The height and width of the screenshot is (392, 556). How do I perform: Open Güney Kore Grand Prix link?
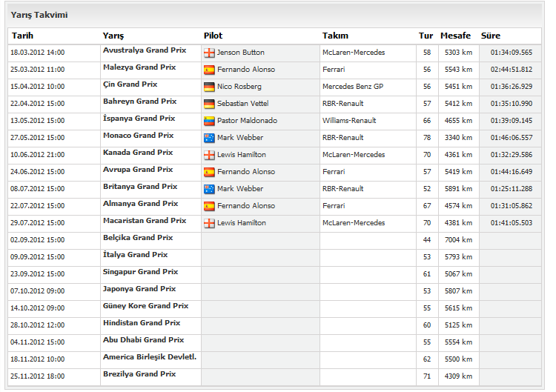pyautogui.click(x=146, y=305)
